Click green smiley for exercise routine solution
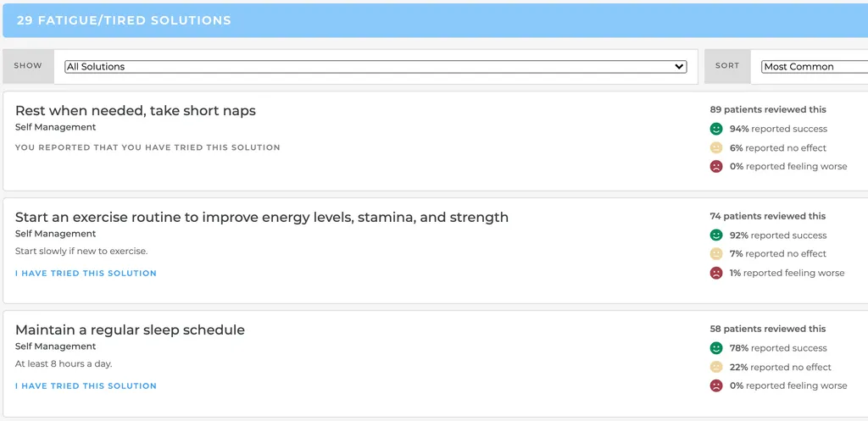This screenshot has height=421, width=868. (716, 235)
